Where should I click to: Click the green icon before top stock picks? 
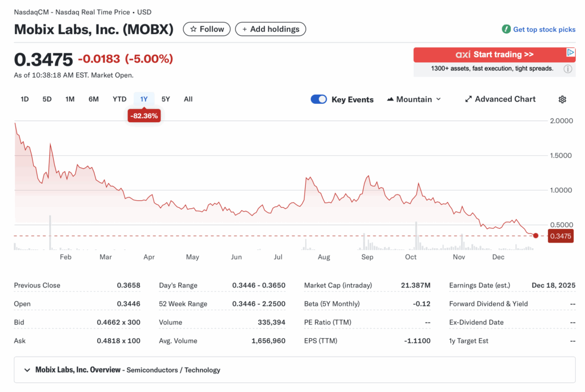(507, 29)
